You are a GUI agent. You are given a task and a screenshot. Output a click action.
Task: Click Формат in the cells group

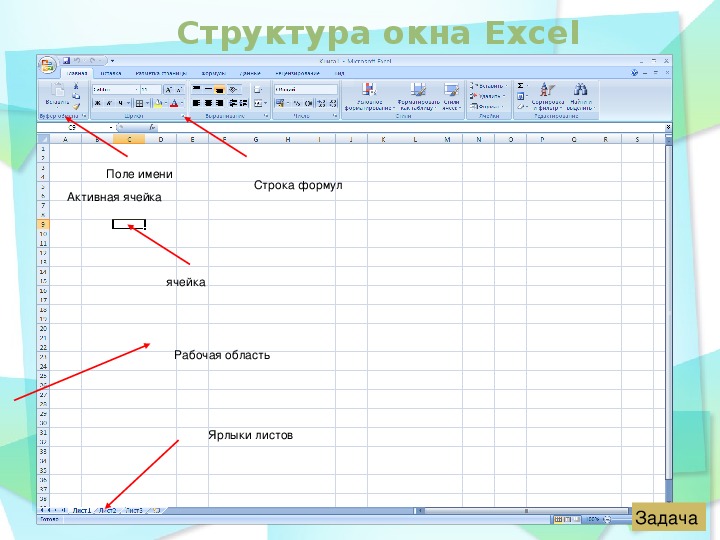[x=486, y=107]
